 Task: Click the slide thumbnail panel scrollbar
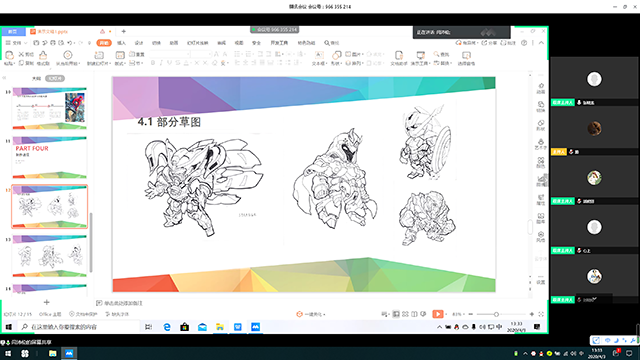91,242
